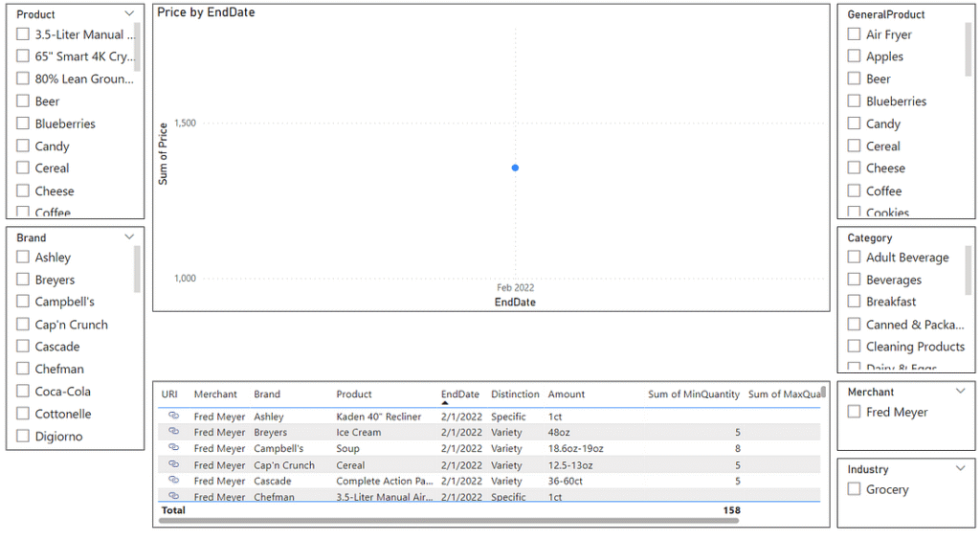Click the Brand slicer vertical scrollbar

click(x=137, y=269)
